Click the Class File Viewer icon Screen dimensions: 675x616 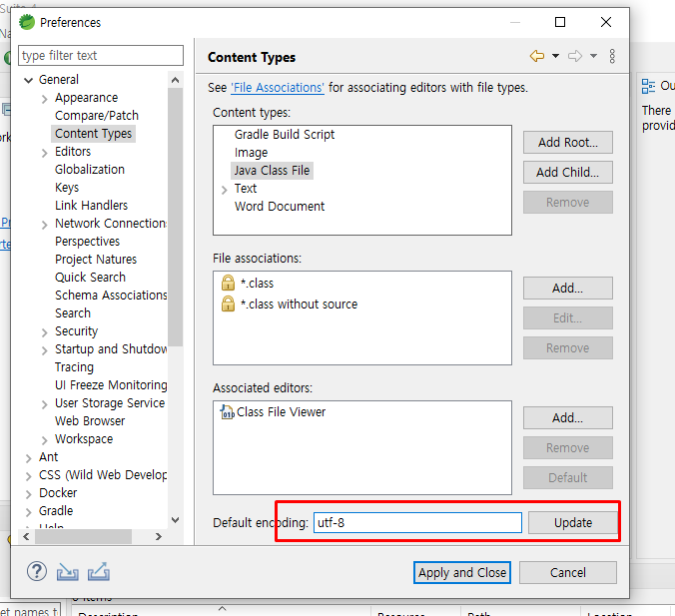(227, 412)
